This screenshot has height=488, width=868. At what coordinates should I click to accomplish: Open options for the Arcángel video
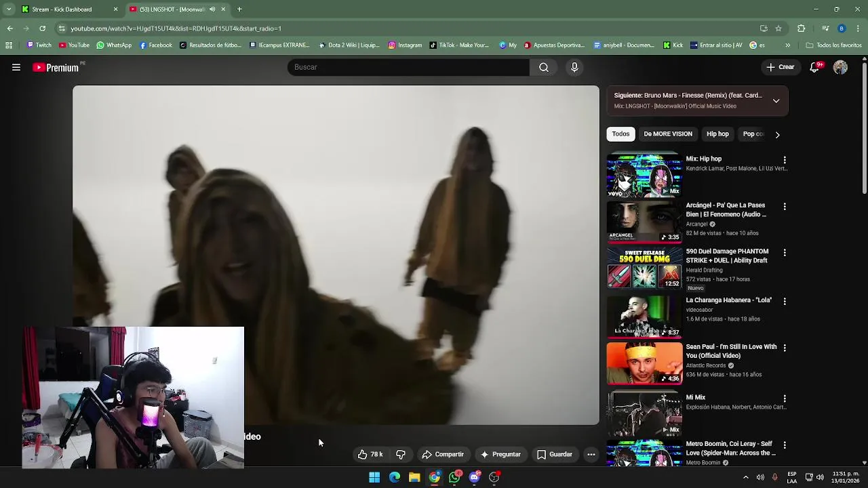(785, 206)
